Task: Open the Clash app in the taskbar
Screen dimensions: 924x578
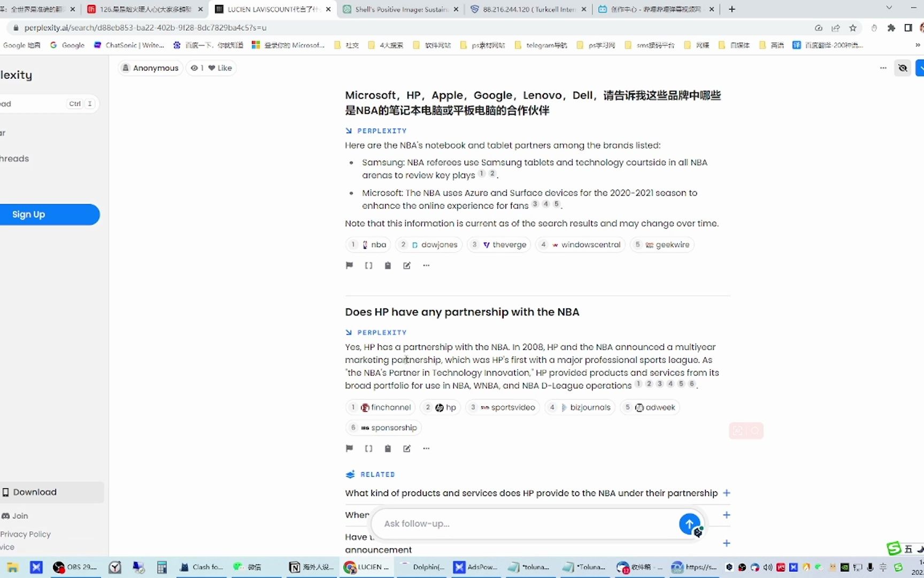Action: pyautogui.click(x=201, y=567)
